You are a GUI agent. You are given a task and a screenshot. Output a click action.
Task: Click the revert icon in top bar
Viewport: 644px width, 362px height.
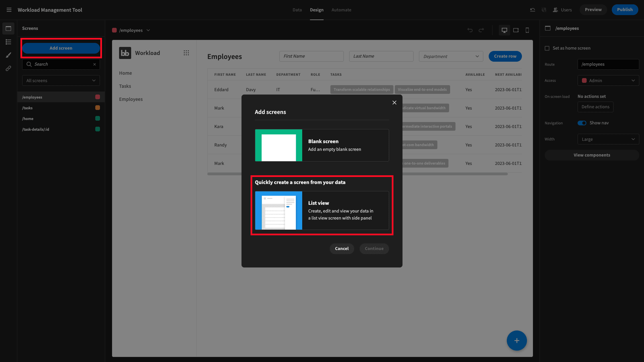532,10
